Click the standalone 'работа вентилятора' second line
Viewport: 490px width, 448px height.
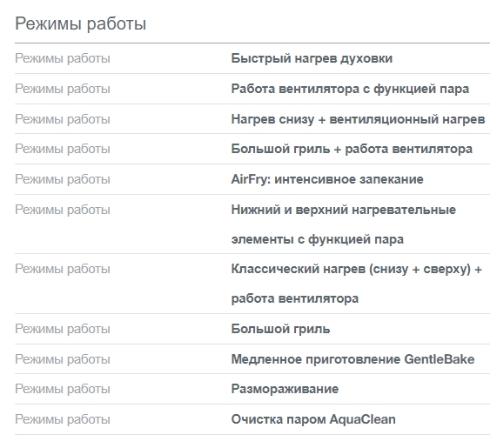tap(295, 299)
